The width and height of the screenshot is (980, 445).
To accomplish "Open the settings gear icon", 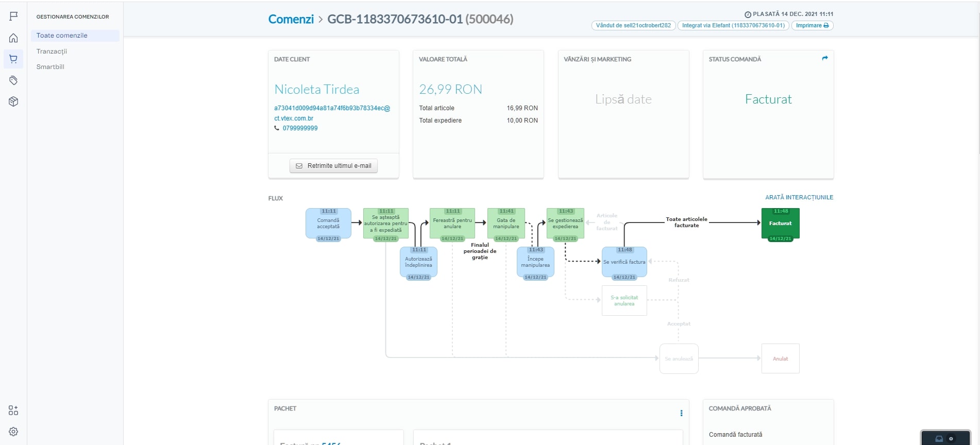I will click(13, 432).
